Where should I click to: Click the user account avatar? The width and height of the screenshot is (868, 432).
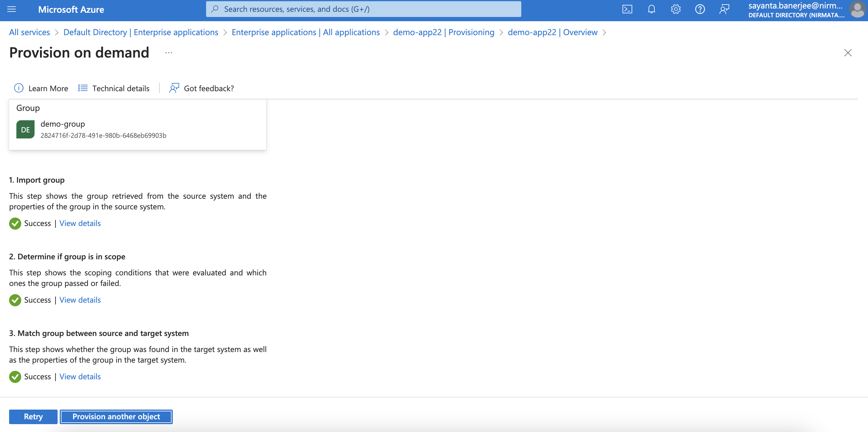tap(858, 9)
